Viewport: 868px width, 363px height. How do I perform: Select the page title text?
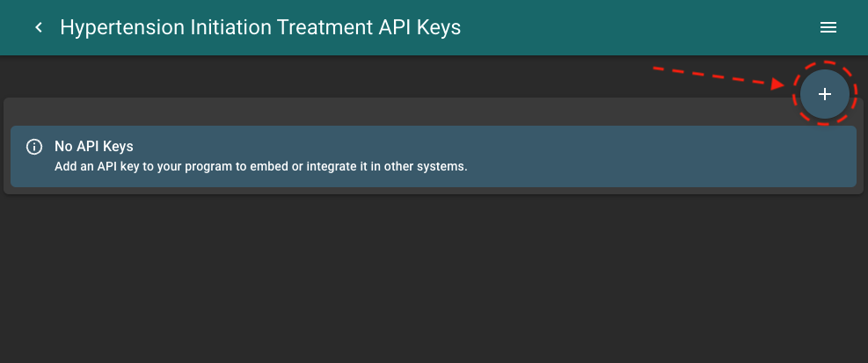pos(259,27)
